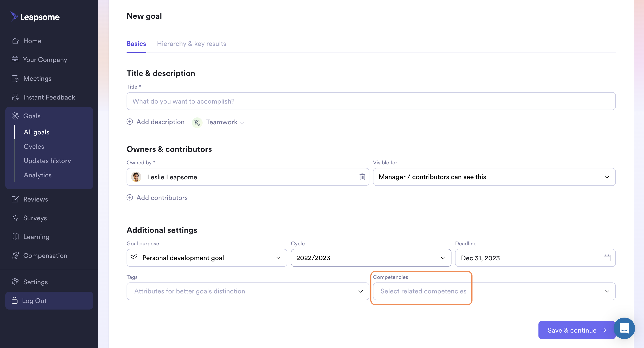Screen dimensions: 644x348
Task: Open the Competencies dropdown arrow
Action: (x=607, y=291)
